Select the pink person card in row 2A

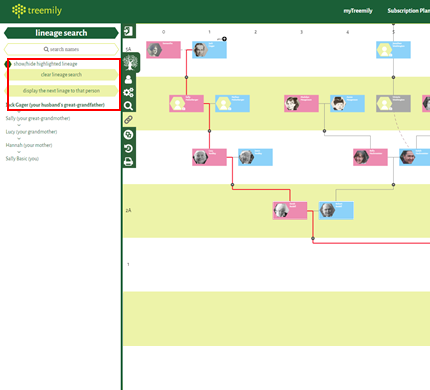(x=290, y=210)
